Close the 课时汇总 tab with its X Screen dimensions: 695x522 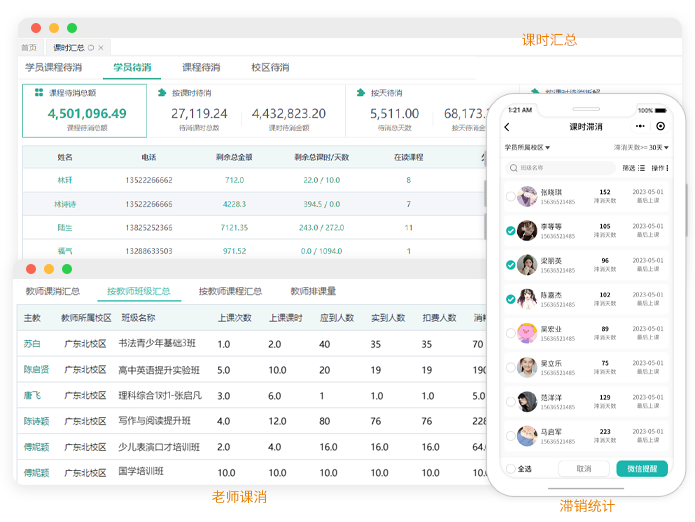coord(101,47)
